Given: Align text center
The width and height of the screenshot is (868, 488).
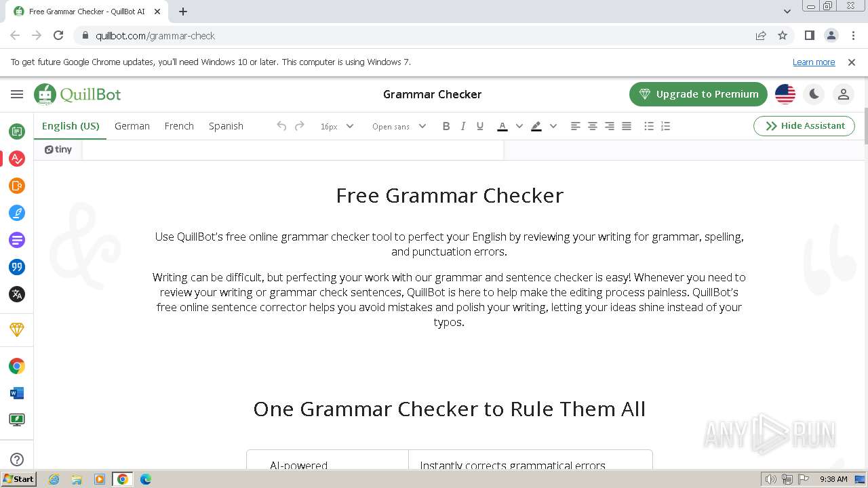Looking at the screenshot, I should coord(592,126).
